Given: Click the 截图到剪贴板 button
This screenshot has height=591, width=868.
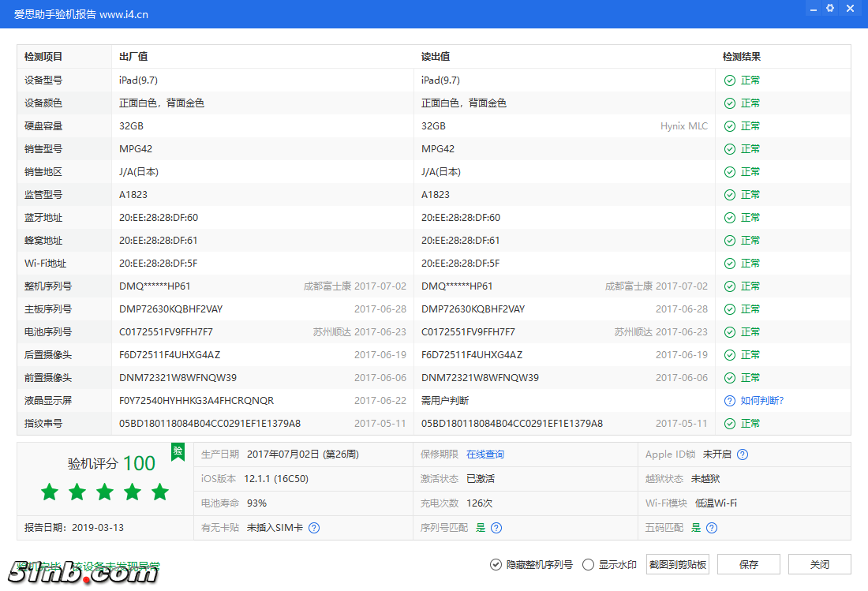Looking at the screenshot, I should pos(678,564).
